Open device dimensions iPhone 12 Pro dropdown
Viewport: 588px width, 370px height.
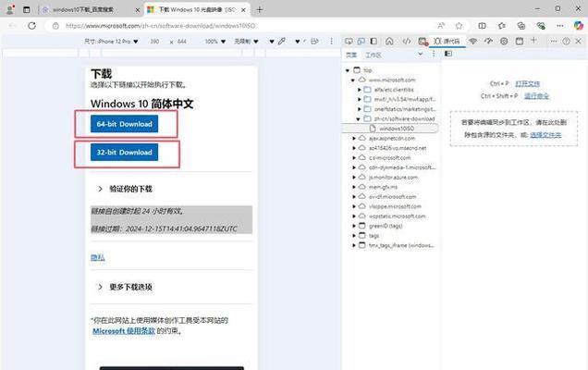click(111, 42)
